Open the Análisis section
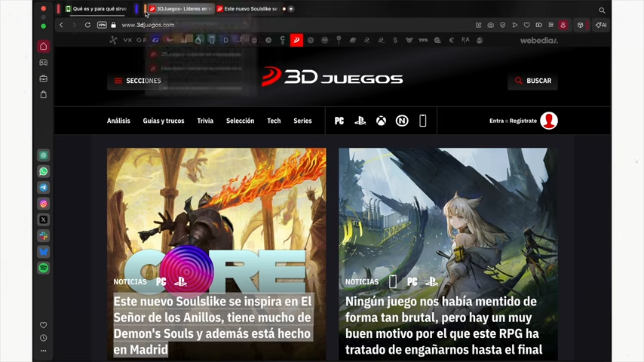The height and width of the screenshot is (362, 644). pyautogui.click(x=118, y=121)
